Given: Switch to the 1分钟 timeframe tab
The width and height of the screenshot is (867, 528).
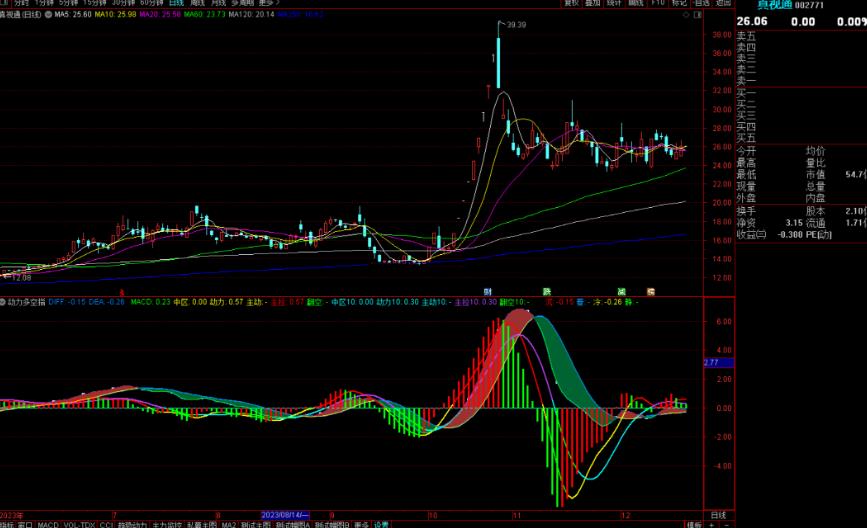Looking at the screenshot, I should point(44,3).
